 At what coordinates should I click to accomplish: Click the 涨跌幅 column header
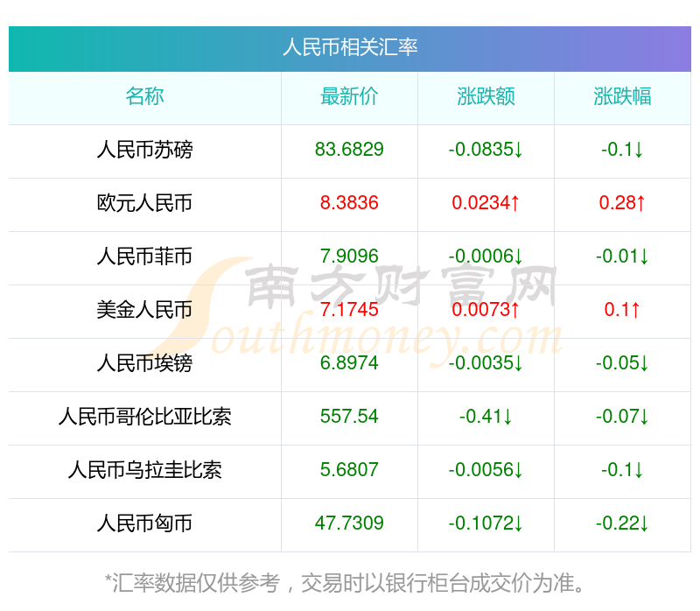[622, 96]
